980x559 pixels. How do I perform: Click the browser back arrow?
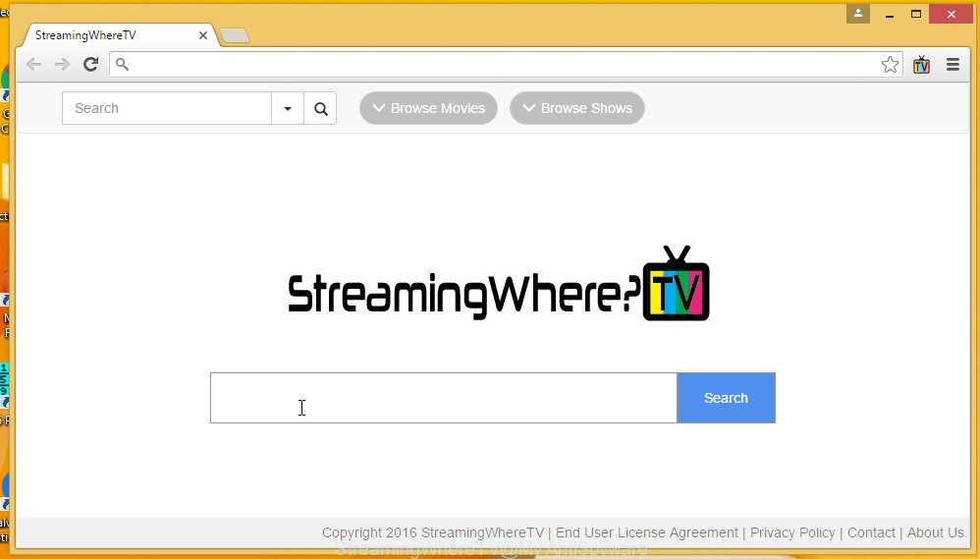pos(33,65)
